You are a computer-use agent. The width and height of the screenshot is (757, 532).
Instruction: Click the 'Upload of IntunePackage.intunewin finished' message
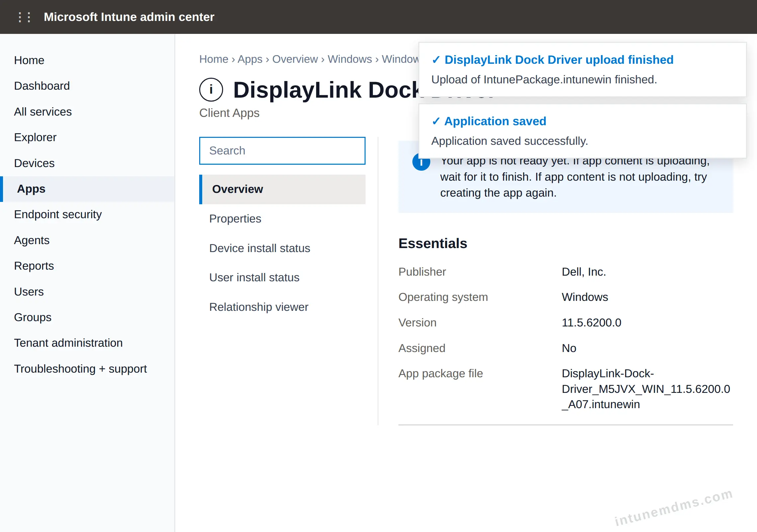click(x=544, y=80)
